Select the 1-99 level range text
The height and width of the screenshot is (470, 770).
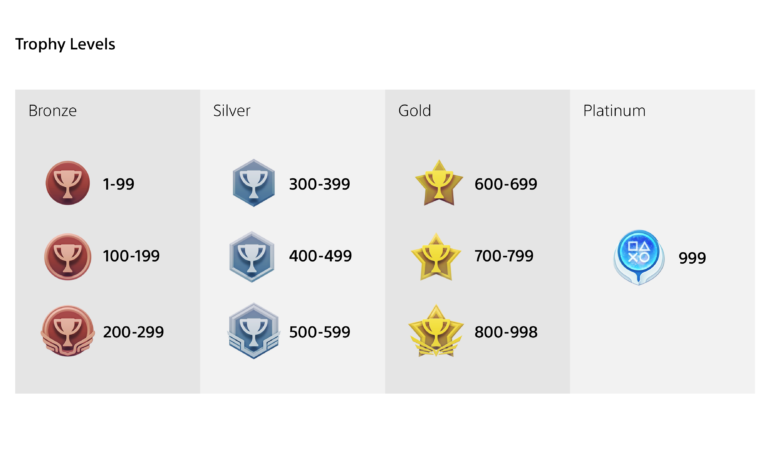[x=118, y=184]
